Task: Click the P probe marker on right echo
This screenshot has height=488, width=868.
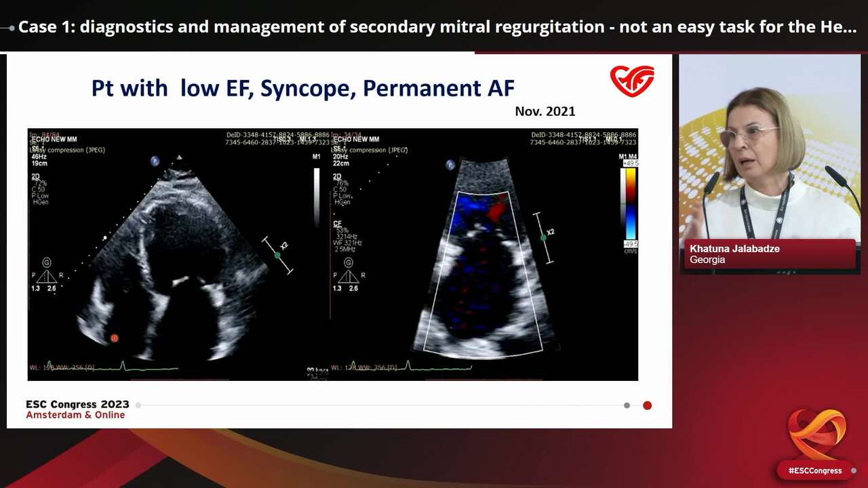Action: pyautogui.click(x=450, y=165)
